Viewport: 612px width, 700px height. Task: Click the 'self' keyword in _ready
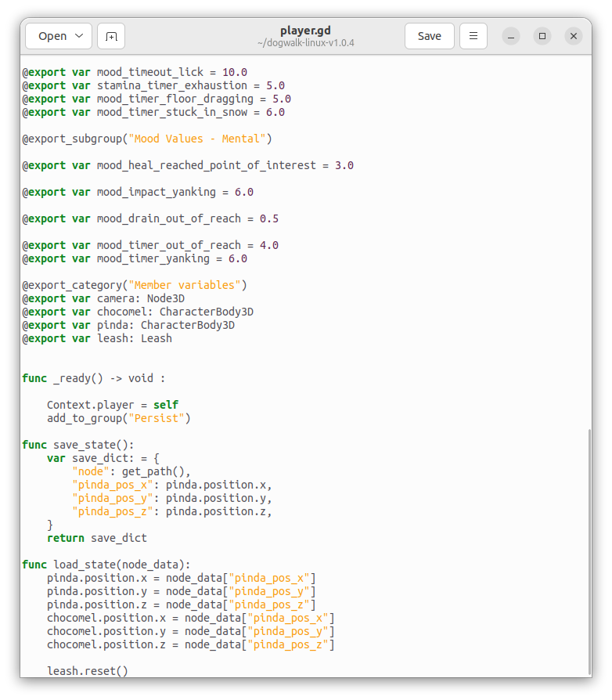click(165, 405)
